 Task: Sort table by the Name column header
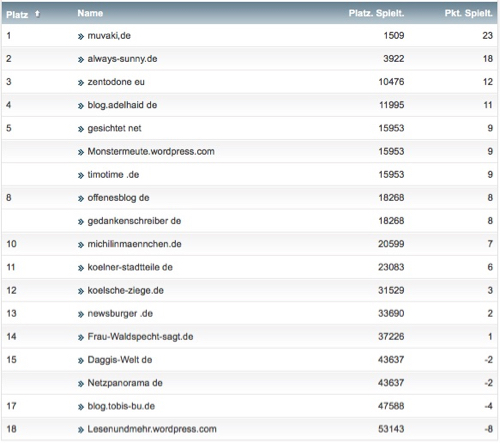click(90, 13)
